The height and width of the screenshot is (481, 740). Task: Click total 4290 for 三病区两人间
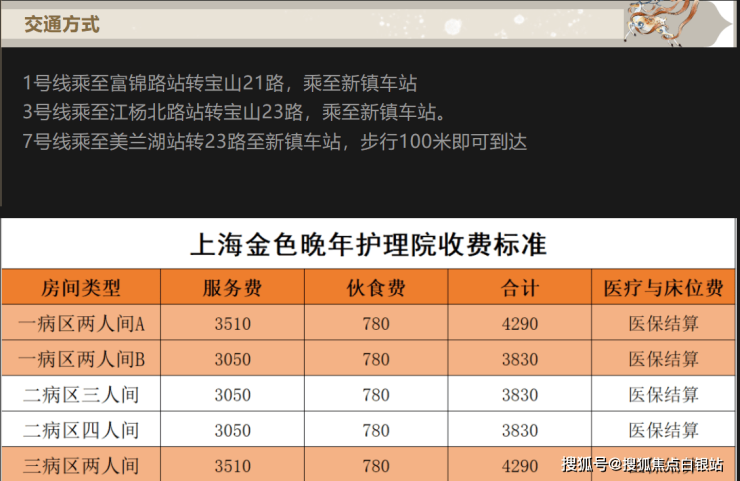pyautogui.click(x=520, y=466)
